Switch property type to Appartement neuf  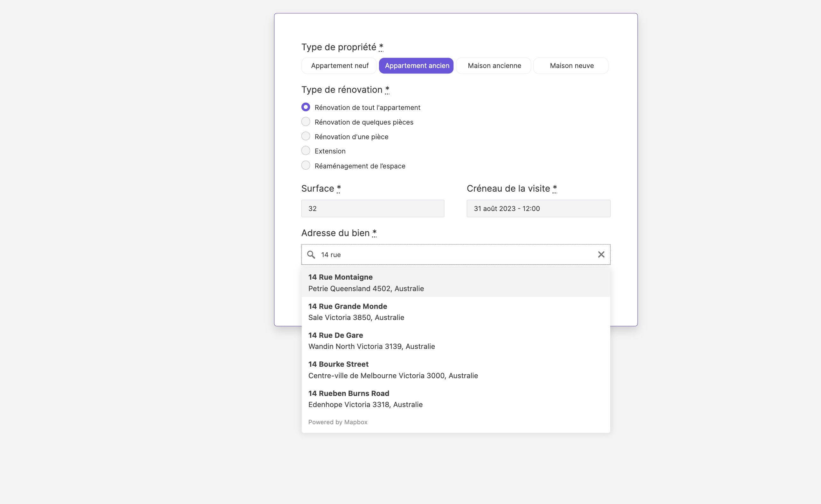(339, 66)
